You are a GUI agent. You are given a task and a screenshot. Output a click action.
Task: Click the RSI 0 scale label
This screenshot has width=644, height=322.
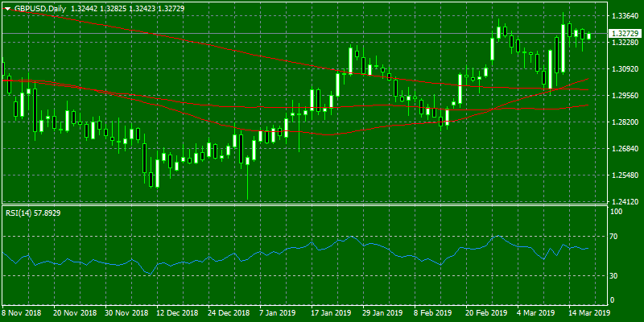(613, 300)
